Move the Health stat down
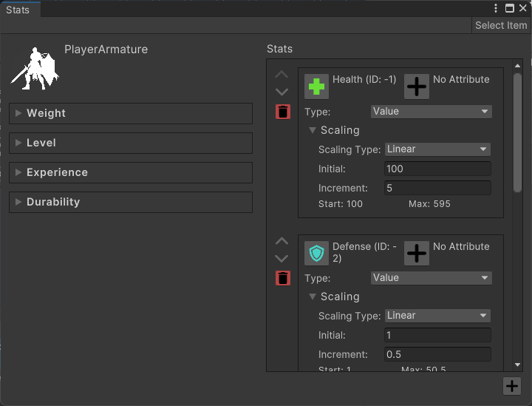The image size is (532, 406). point(282,92)
